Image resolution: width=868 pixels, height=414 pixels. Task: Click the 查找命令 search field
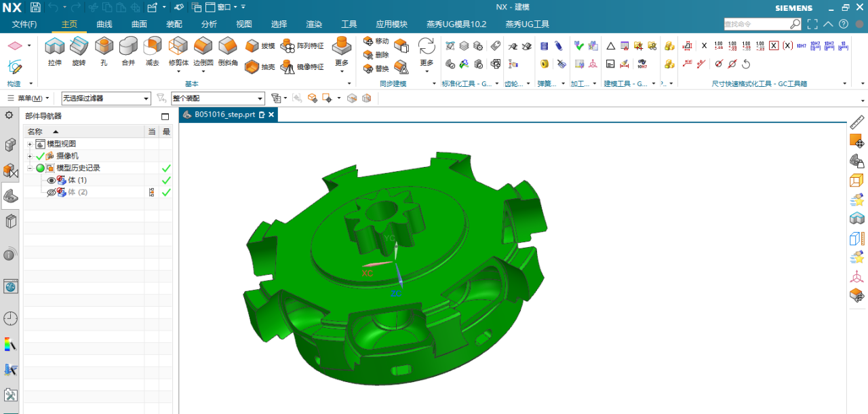(x=756, y=24)
